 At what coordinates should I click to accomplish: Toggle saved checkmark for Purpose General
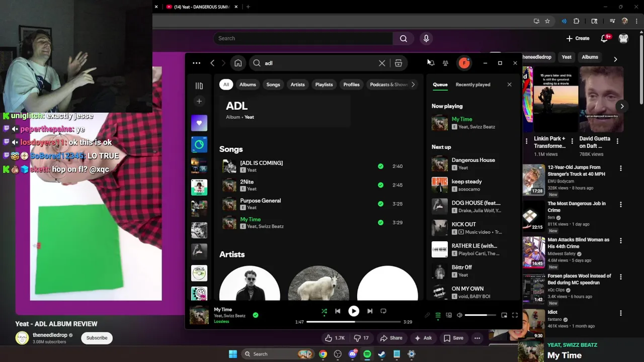pos(380,204)
